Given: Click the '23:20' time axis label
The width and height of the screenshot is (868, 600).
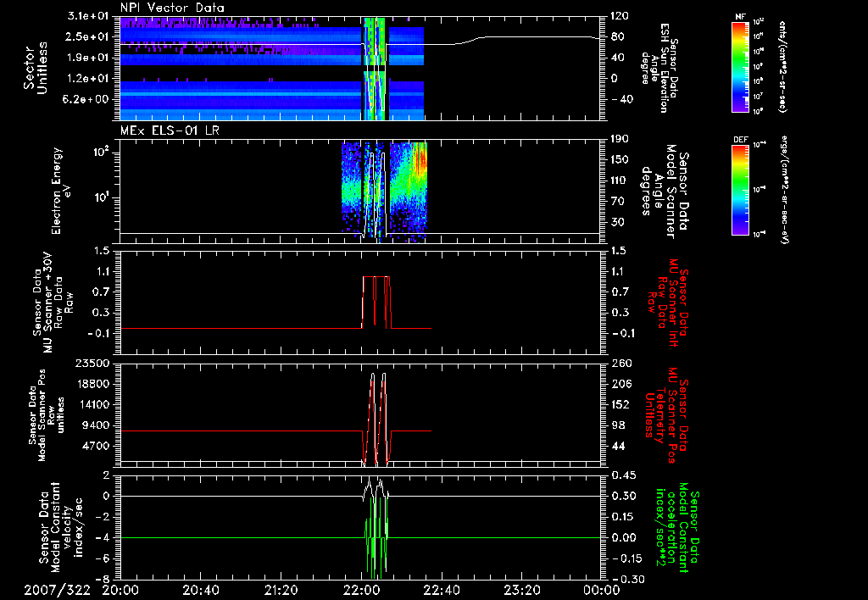Looking at the screenshot, I should (x=521, y=590).
